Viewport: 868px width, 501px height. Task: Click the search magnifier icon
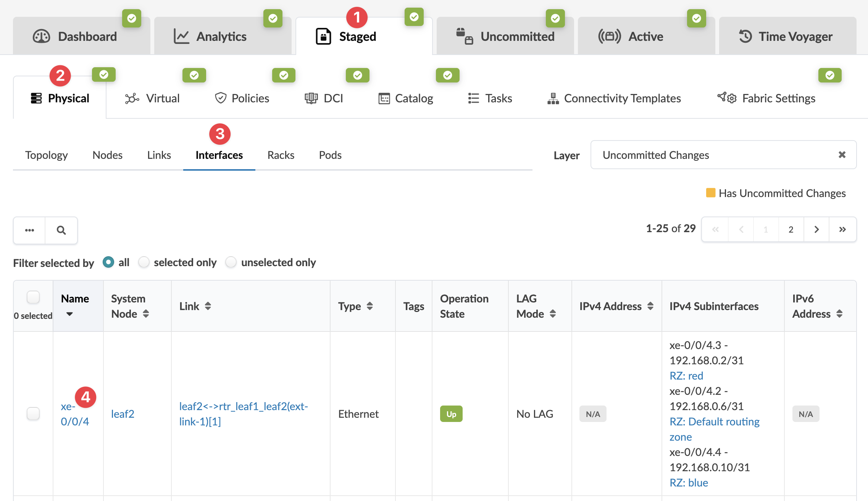61,230
